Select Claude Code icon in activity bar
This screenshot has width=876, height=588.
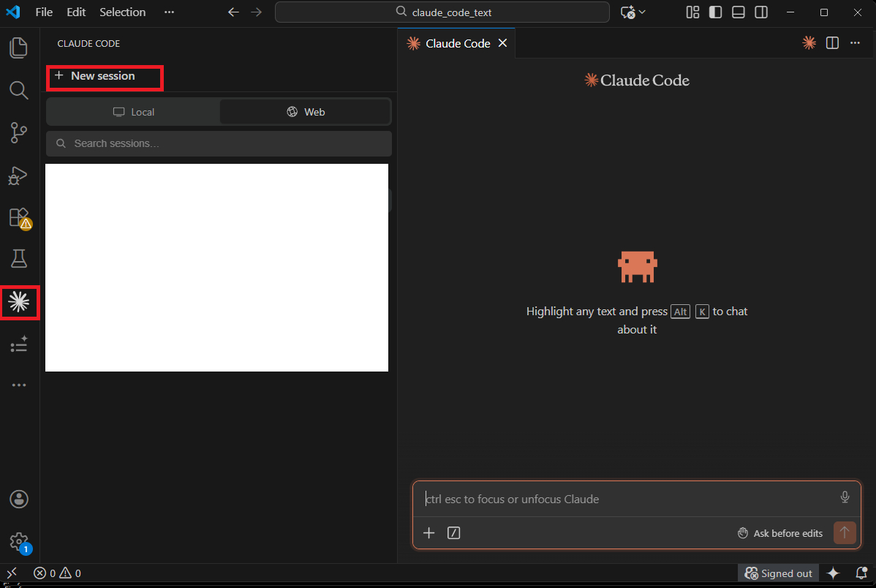[x=19, y=302]
